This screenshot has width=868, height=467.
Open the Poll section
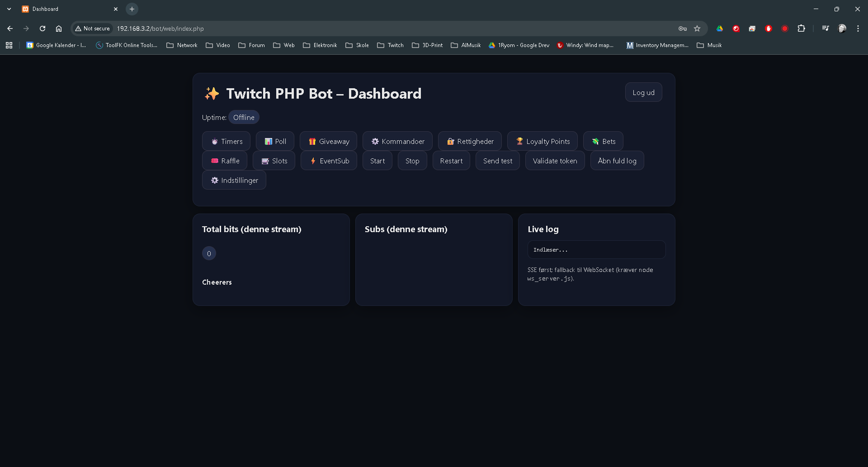[275, 141]
